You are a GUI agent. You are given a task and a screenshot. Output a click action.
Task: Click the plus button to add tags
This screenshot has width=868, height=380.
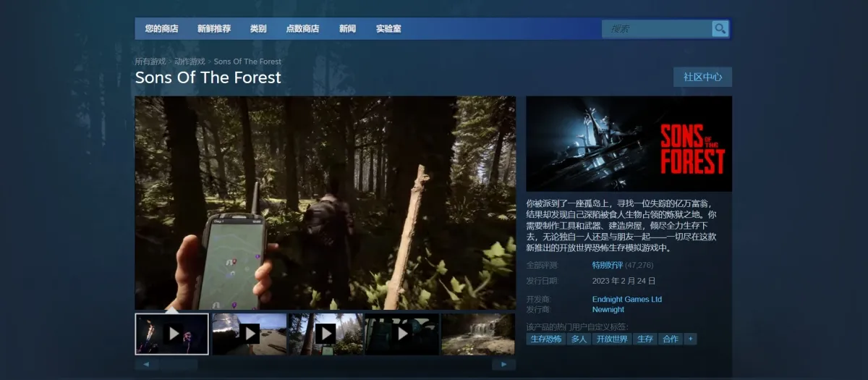tap(691, 339)
